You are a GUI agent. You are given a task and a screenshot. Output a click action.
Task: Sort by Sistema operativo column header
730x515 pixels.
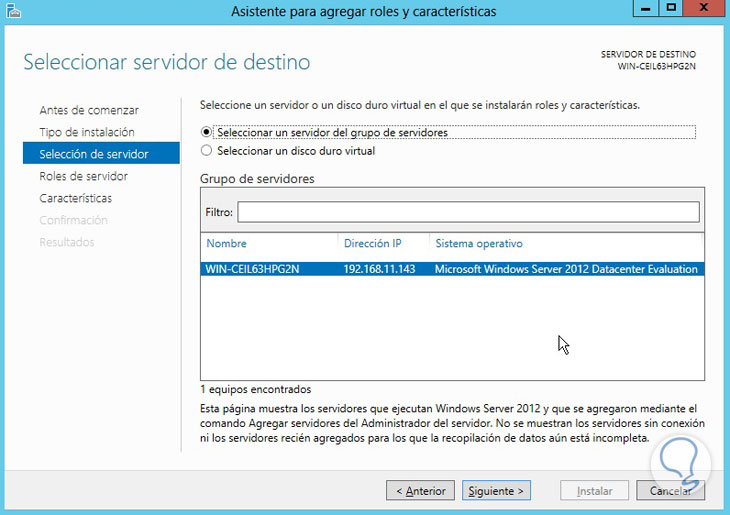pos(479,244)
